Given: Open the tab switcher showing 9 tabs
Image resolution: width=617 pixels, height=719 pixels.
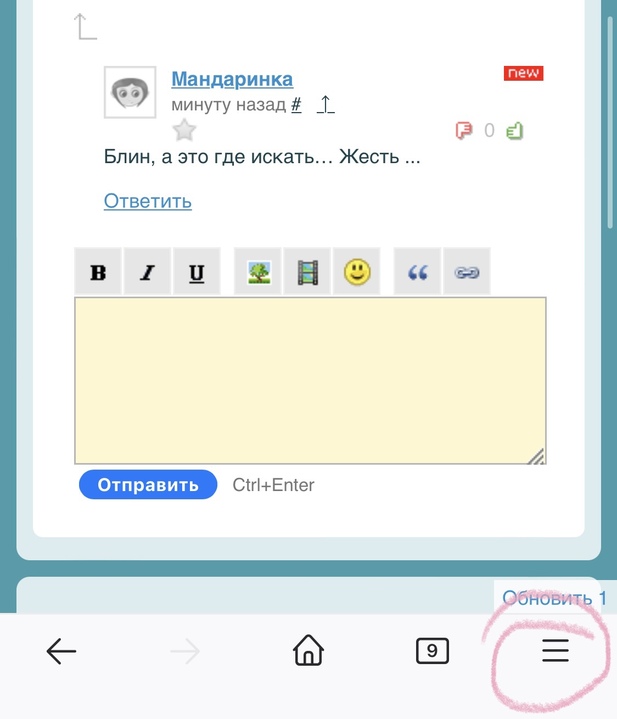Looking at the screenshot, I should click(x=432, y=650).
